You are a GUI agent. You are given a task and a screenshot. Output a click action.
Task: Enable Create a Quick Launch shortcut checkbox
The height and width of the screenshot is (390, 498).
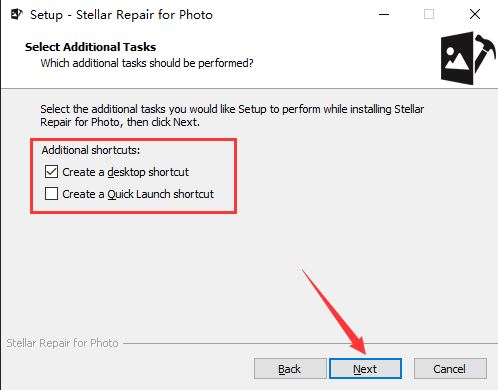51,194
